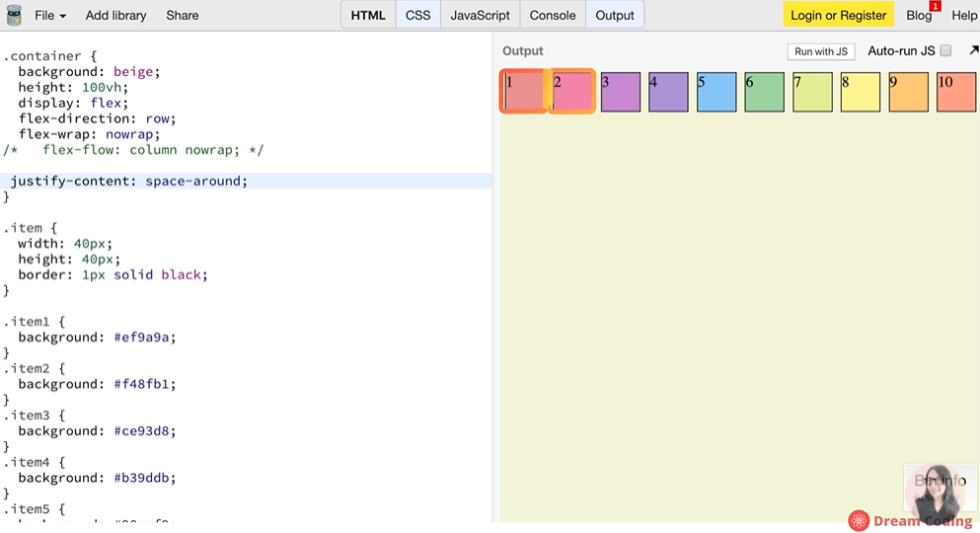Open the Share menu
Screen dimensions: 980x533
coord(182,15)
